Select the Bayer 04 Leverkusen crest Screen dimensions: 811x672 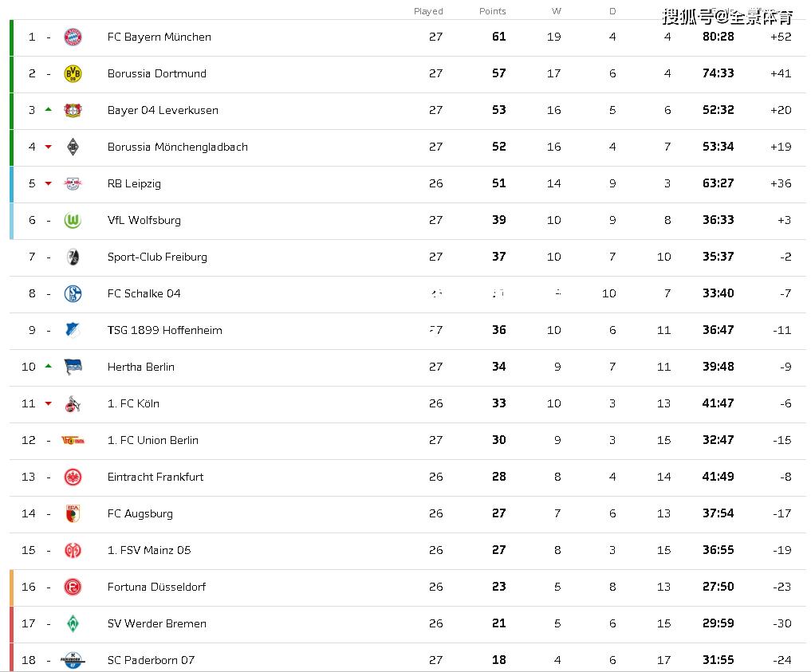(73, 110)
